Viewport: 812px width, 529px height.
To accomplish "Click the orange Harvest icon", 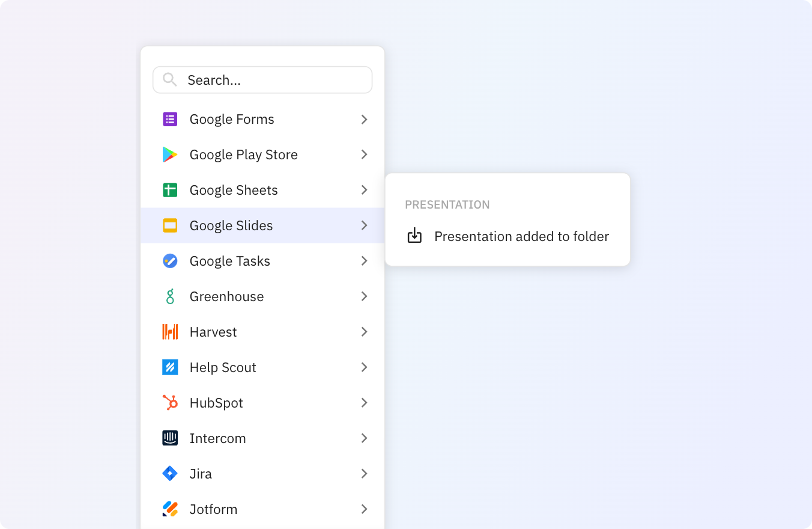I will coord(170,332).
